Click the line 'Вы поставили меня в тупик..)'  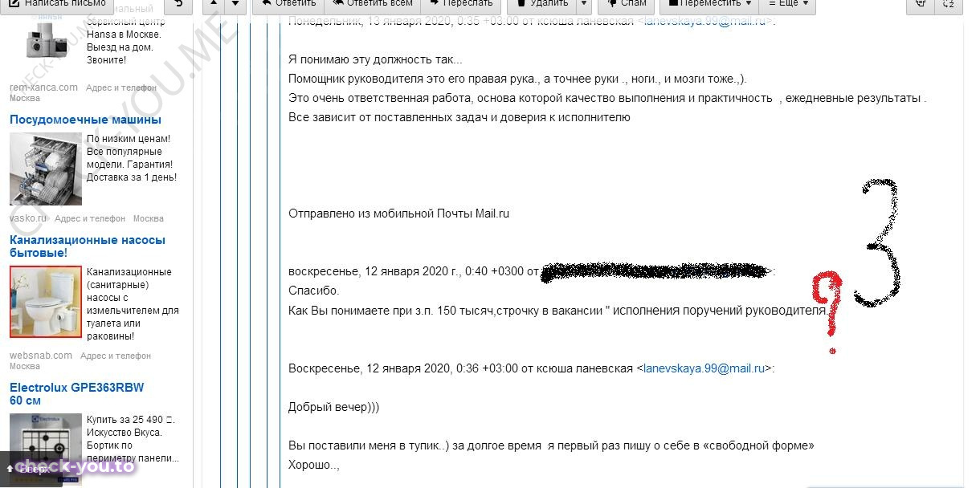(551, 445)
